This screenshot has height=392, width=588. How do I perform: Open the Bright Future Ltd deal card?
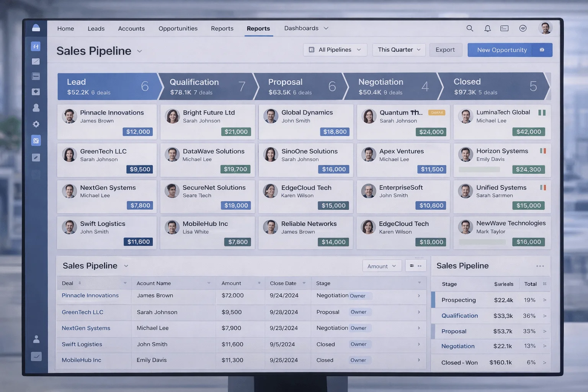[x=207, y=122]
